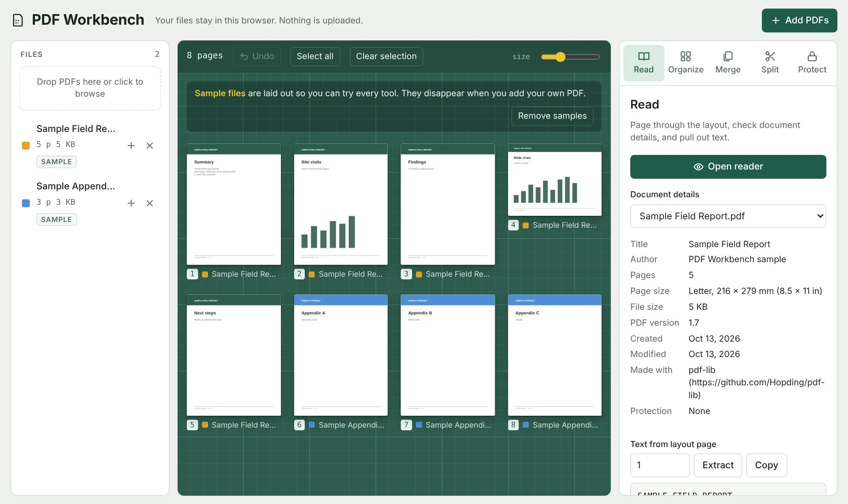Viewport: 848px width, 504px height.
Task: Open the Merge tab
Action: 728,63
